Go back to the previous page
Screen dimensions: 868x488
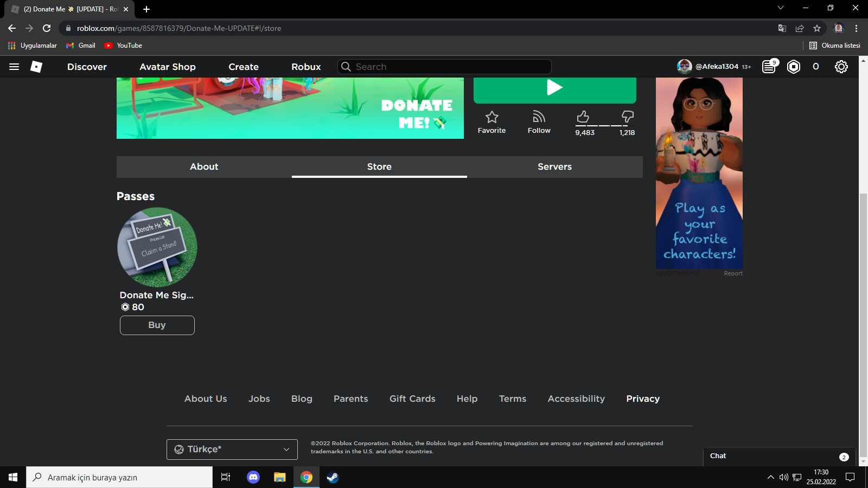[x=12, y=28]
